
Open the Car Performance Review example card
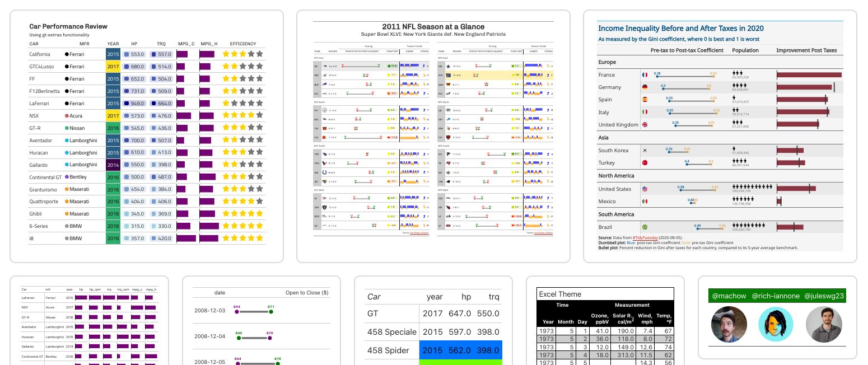pyautogui.click(x=147, y=136)
